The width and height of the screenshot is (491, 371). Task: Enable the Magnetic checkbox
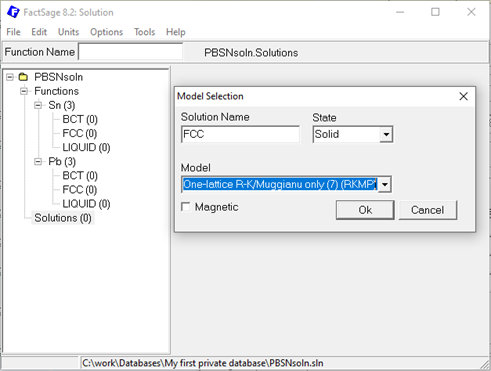coord(186,207)
